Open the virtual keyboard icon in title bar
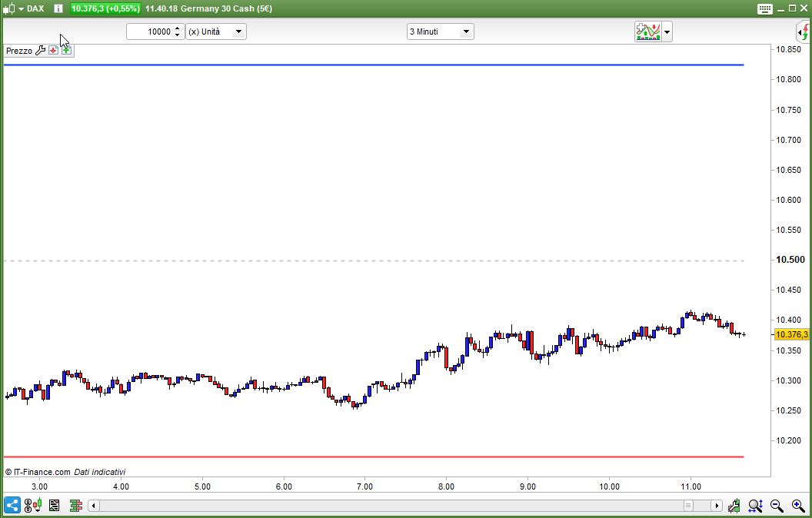Image resolution: width=812 pixels, height=518 pixels. click(765, 8)
